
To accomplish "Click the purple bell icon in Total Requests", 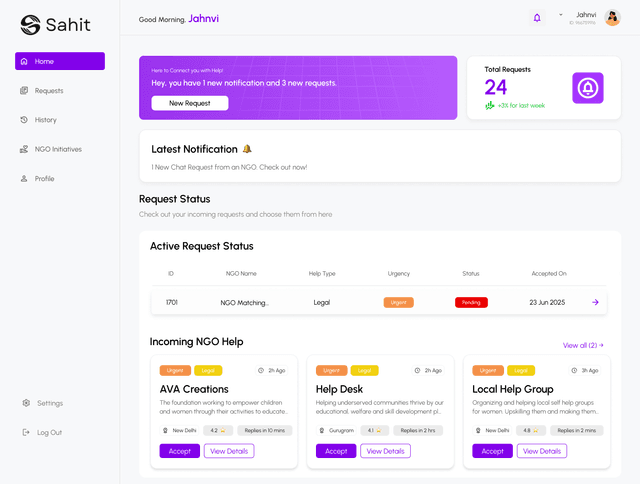I will 588,88.
